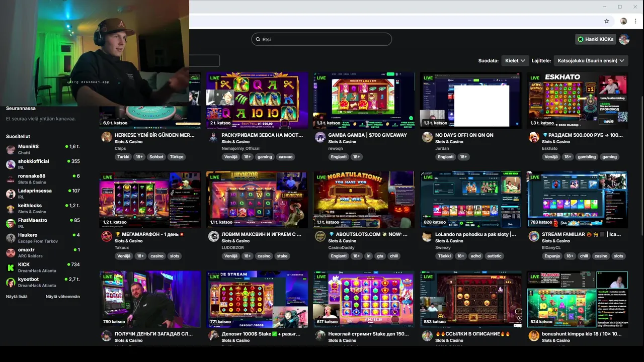Open ronsnake88 channel avatar in sidebar

point(11,179)
